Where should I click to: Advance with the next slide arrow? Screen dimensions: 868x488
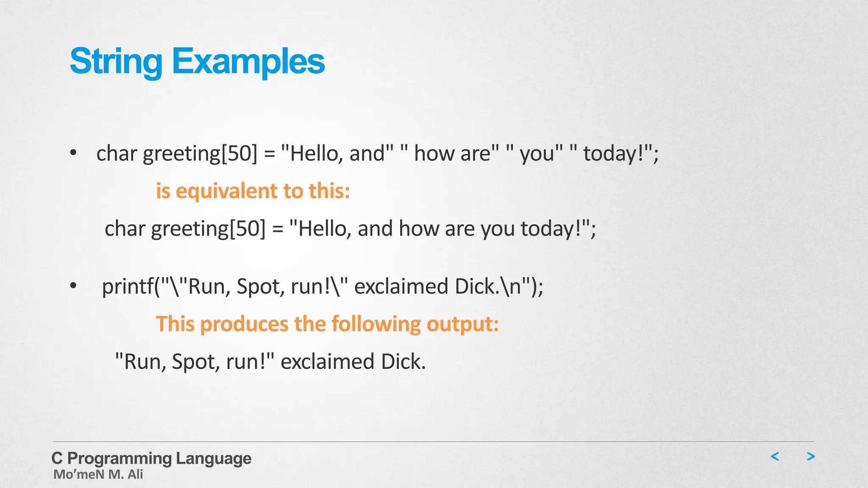click(x=811, y=456)
